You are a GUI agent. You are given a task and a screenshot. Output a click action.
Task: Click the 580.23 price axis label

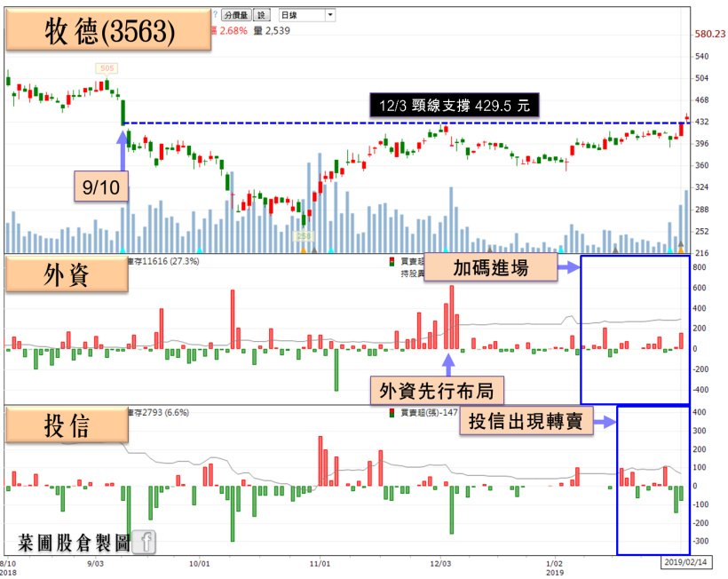pos(710,34)
